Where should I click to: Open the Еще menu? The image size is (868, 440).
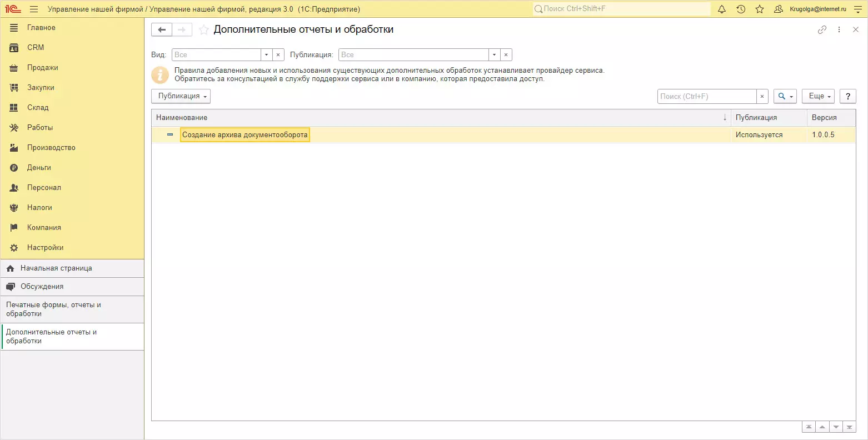818,96
